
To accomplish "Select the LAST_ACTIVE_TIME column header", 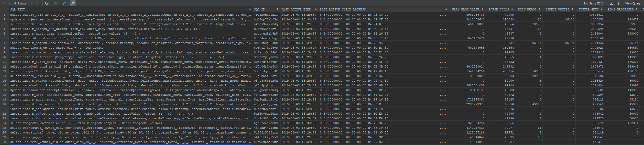I will (296, 9).
